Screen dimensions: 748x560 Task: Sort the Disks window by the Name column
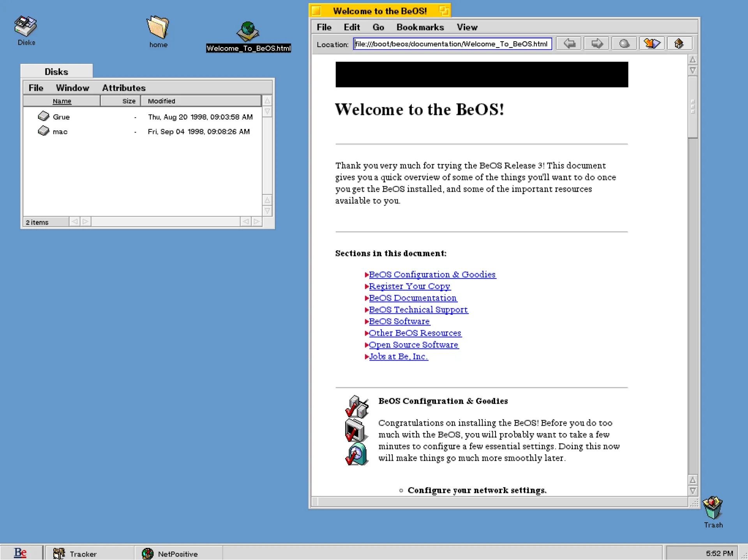pyautogui.click(x=62, y=101)
